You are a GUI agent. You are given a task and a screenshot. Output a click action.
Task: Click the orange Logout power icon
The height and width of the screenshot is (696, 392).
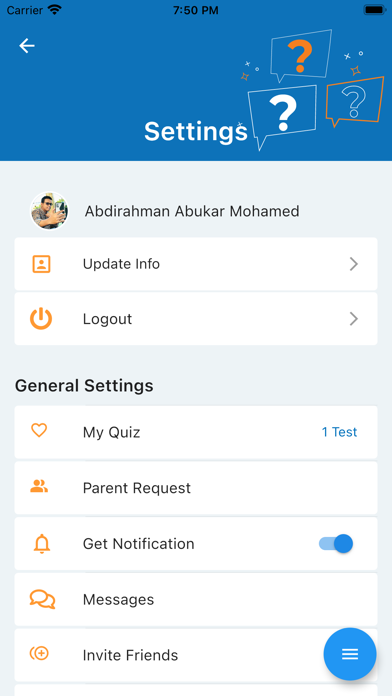click(41, 319)
